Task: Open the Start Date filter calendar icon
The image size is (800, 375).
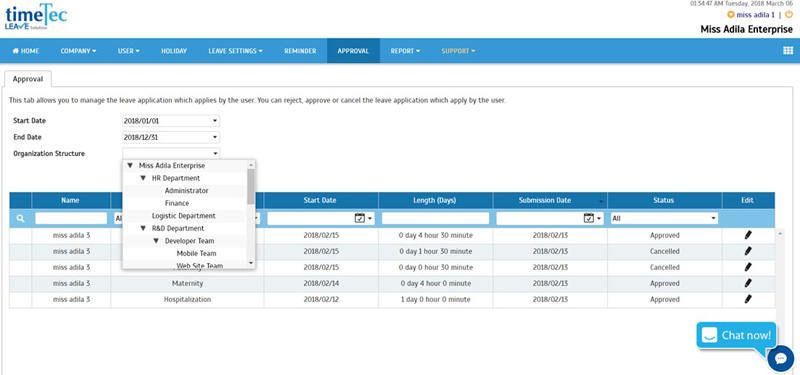Action: (360, 218)
